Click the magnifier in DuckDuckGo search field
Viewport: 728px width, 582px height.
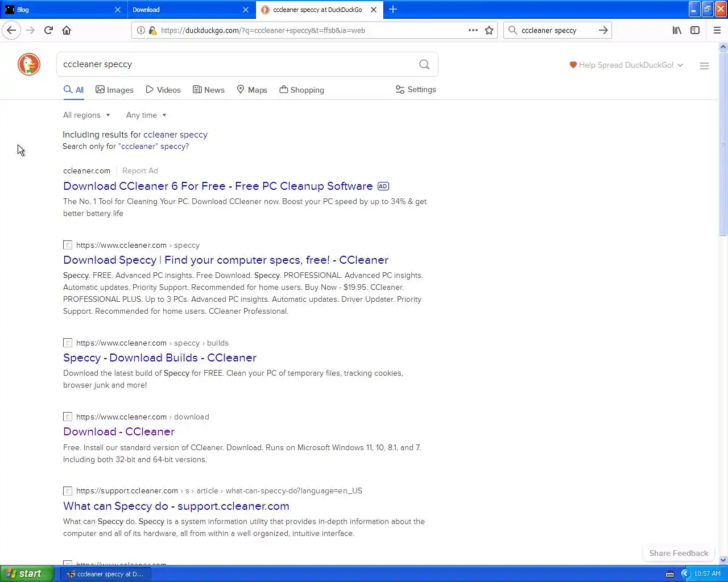(424, 64)
